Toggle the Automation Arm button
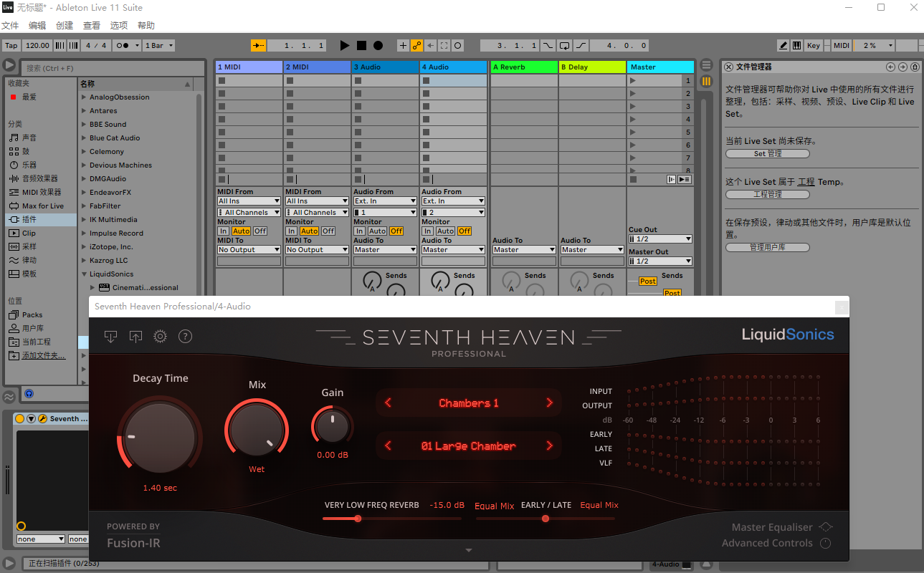 (x=416, y=45)
